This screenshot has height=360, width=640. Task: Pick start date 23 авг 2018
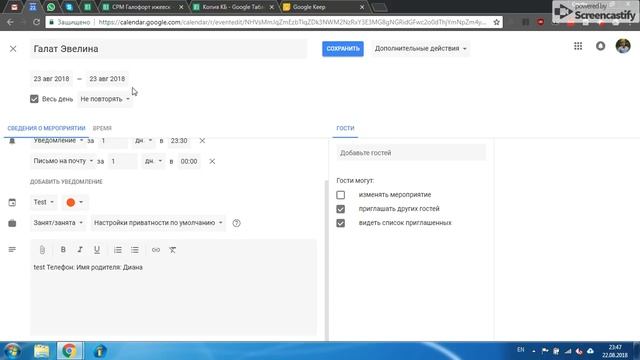[x=51, y=79]
